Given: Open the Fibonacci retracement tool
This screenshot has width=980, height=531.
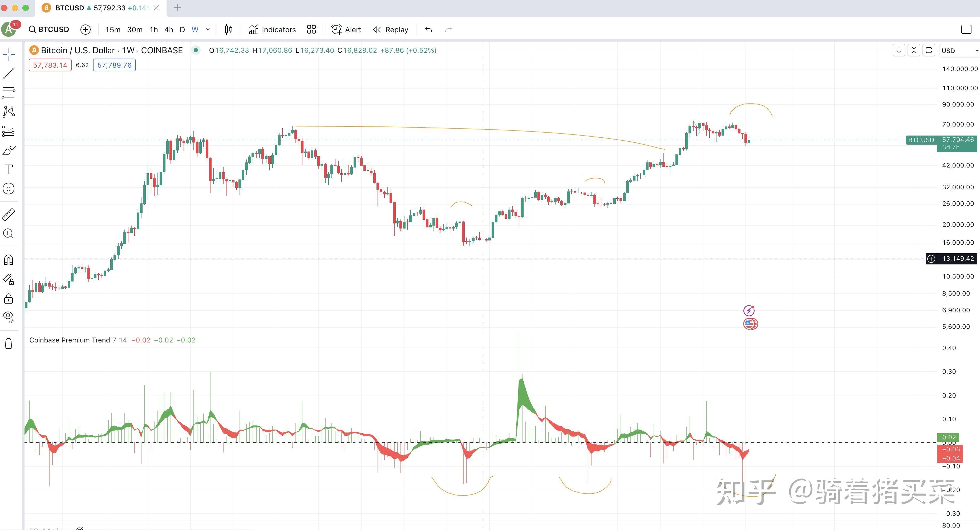Looking at the screenshot, I should coord(9,92).
